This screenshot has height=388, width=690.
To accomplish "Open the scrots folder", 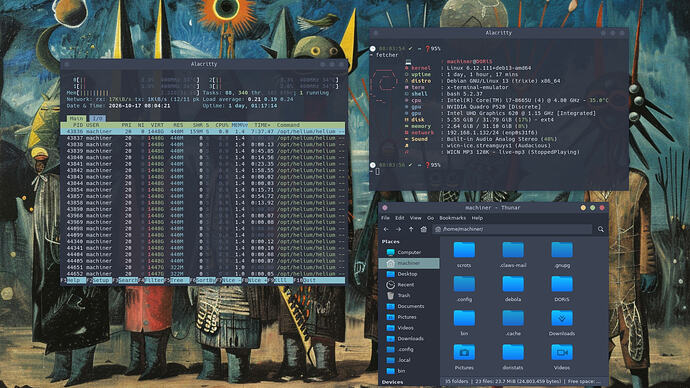I will click(x=464, y=255).
